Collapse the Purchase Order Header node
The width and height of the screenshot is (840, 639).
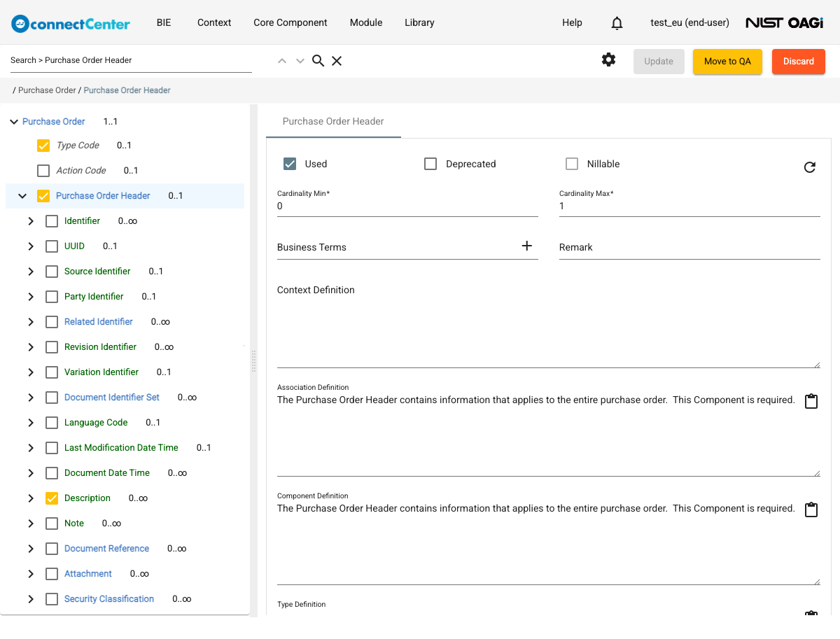(22, 196)
